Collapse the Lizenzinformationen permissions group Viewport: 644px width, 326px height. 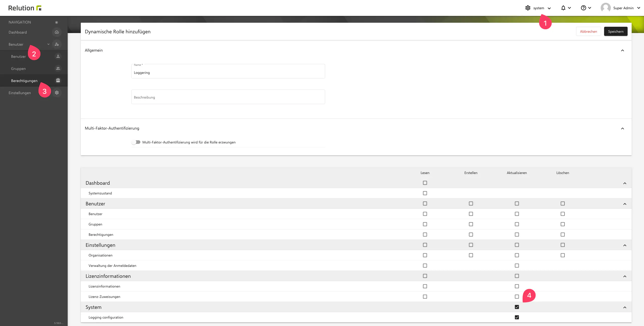pos(625,276)
